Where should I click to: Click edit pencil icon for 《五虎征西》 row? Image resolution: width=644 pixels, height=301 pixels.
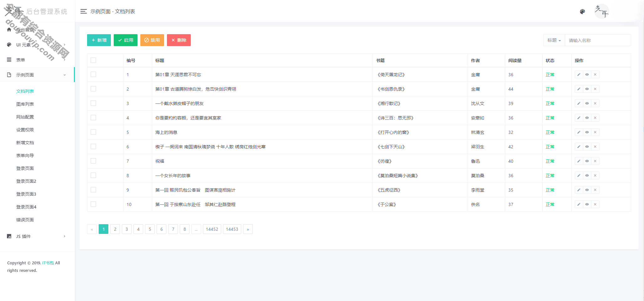point(579,190)
